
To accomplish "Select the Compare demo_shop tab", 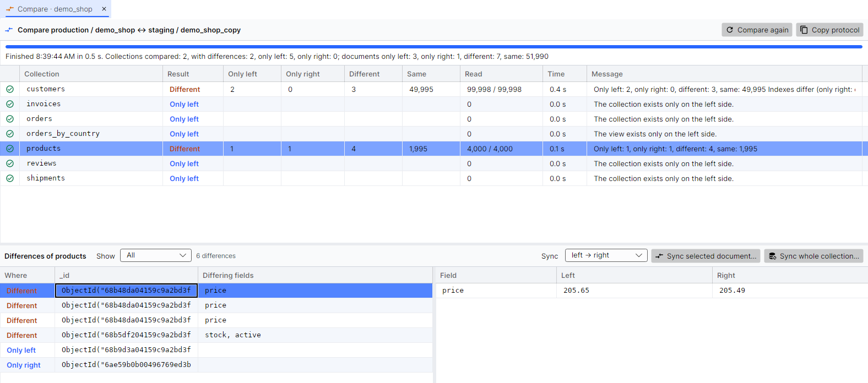I will pyautogui.click(x=55, y=9).
